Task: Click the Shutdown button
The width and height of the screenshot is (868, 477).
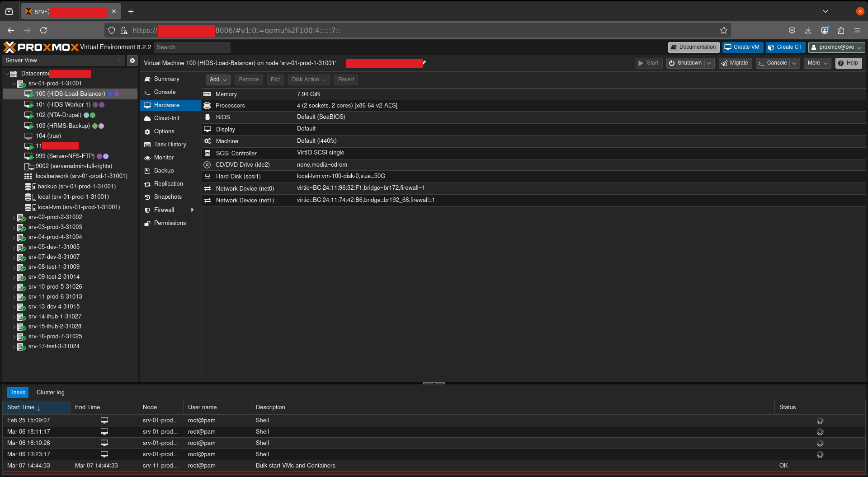Action: [x=685, y=63]
